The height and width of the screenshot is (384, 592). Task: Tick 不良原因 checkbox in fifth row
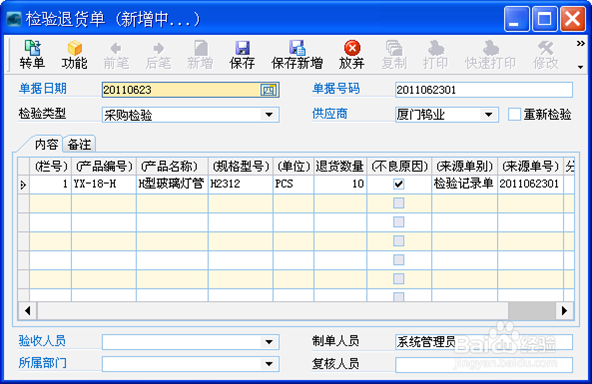point(399,260)
